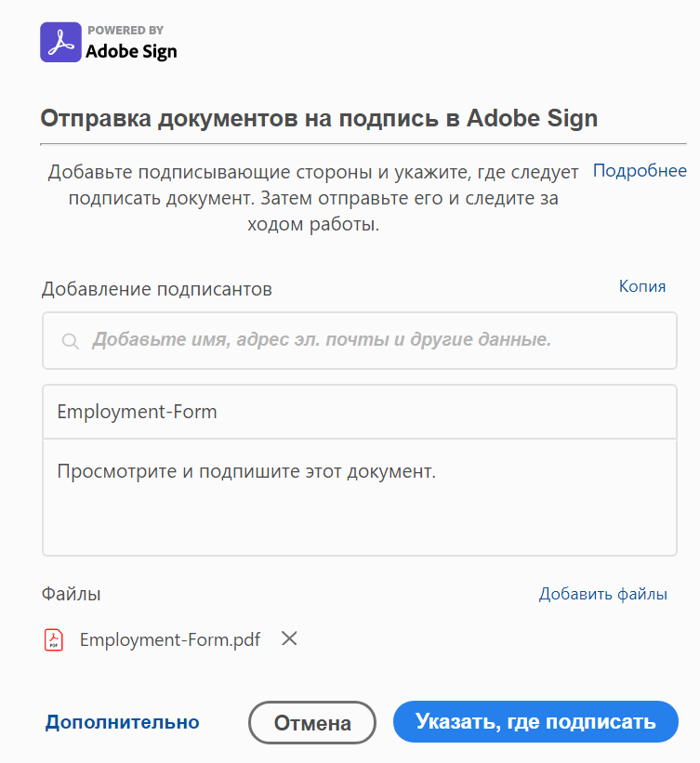Image resolution: width=700 pixels, height=763 pixels.
Task: Click the "Adobe Sign" wordmark text
Action: tap(131, 51)
